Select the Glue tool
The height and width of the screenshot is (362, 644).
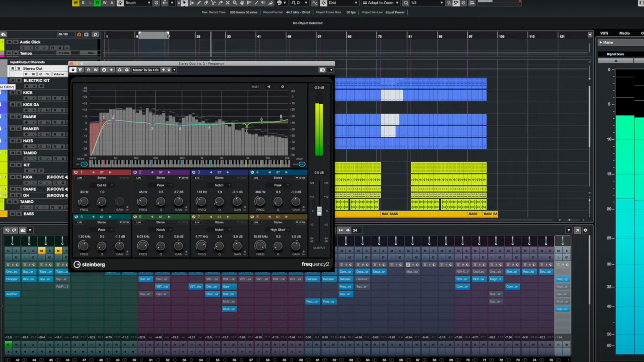point(220,3)
